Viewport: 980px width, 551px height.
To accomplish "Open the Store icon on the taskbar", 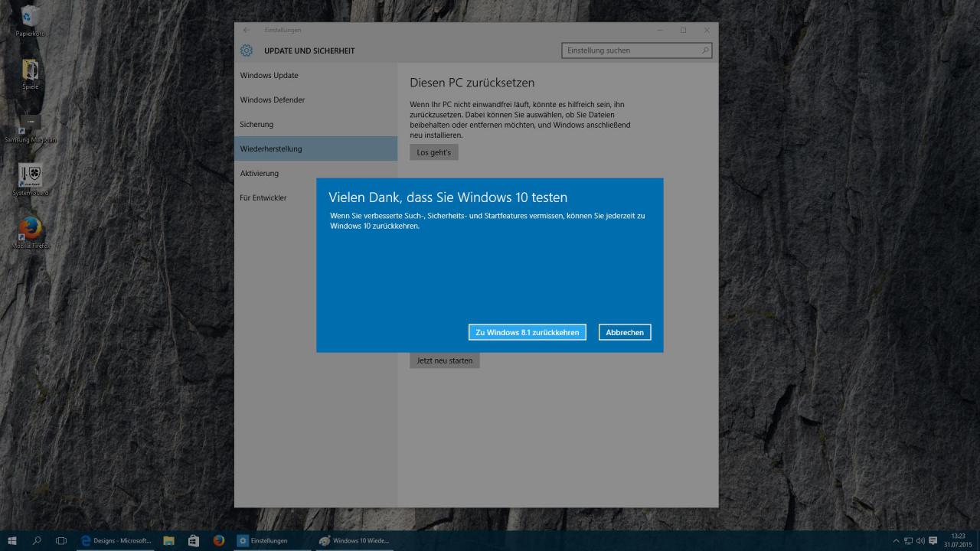I will tap(194, 540).
